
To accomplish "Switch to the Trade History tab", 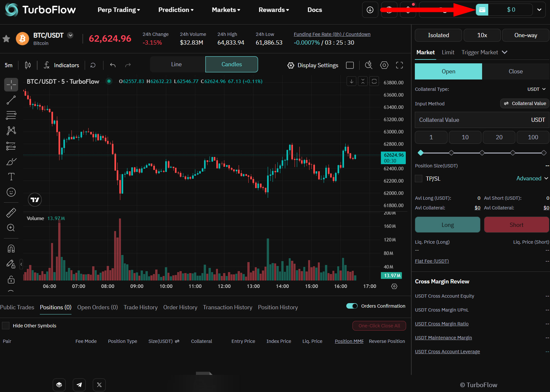I will 141,307.
